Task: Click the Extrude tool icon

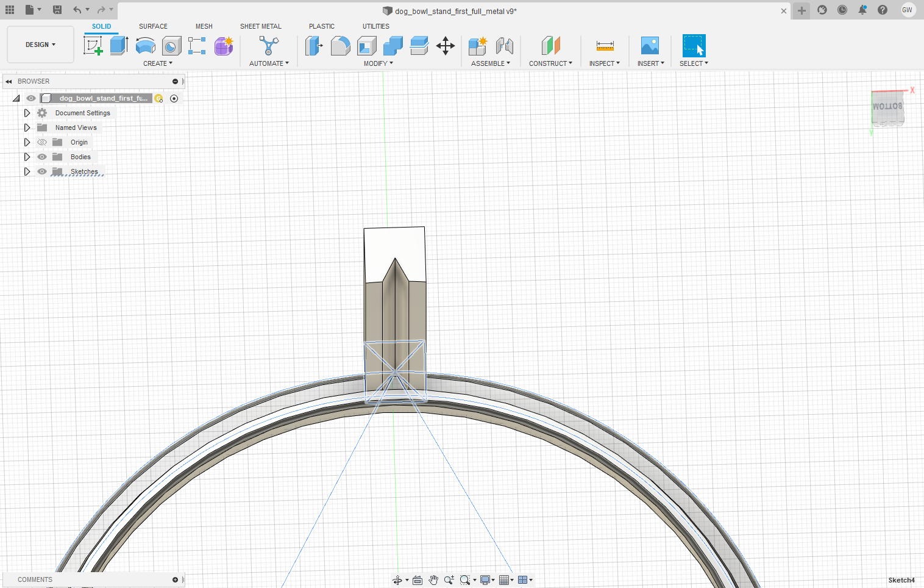Action: point(119,46)
